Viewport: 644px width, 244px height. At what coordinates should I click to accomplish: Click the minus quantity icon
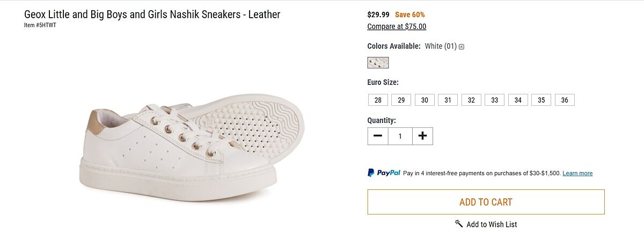[x=378, y=136]
